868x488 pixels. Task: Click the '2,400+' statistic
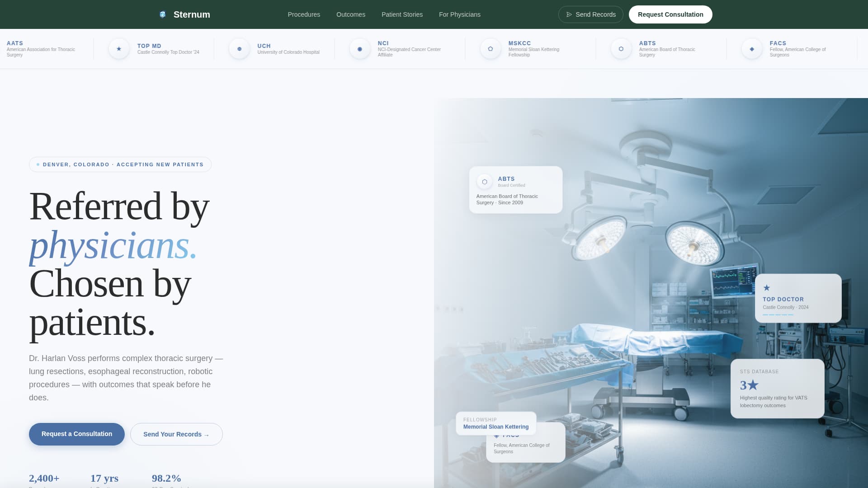pos(44,478)
